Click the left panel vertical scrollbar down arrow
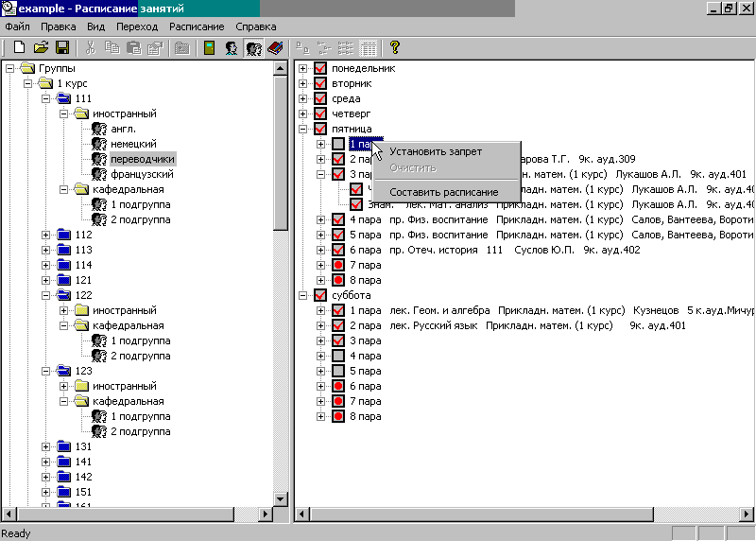756x541 pixels. [280, 498]
